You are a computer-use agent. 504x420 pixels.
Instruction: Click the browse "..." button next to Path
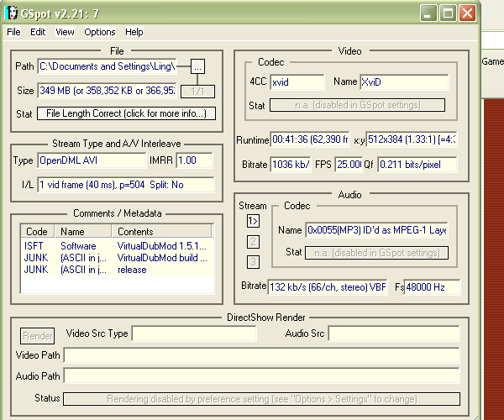click(197, 66)
